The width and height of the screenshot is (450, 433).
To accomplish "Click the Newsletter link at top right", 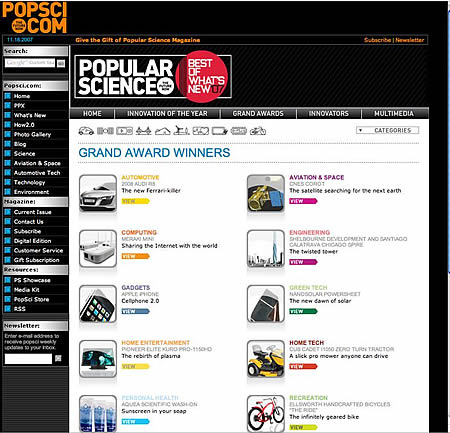I will point(410,40).
